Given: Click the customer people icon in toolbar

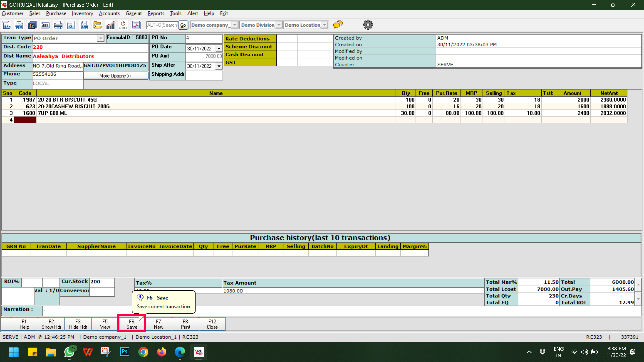Looking at the screenshot, I should 32,25.
